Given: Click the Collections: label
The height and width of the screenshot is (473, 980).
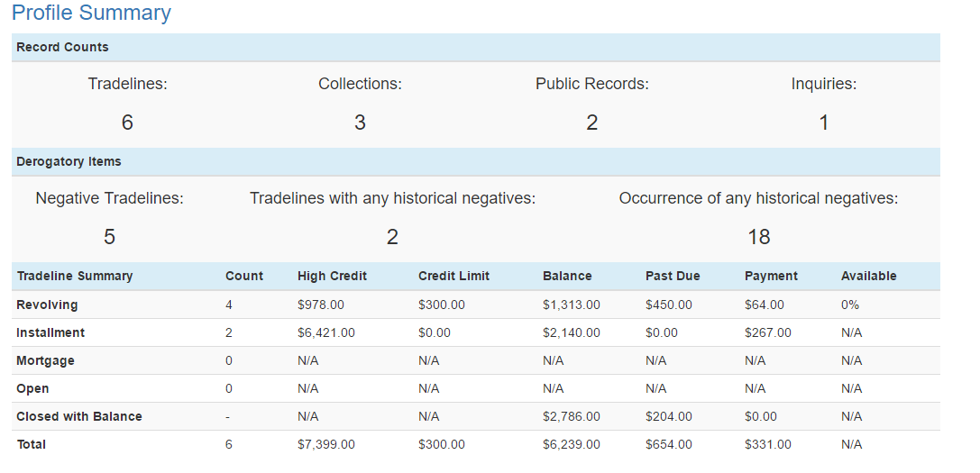Looking at the screenshot, I should [360, 84].
